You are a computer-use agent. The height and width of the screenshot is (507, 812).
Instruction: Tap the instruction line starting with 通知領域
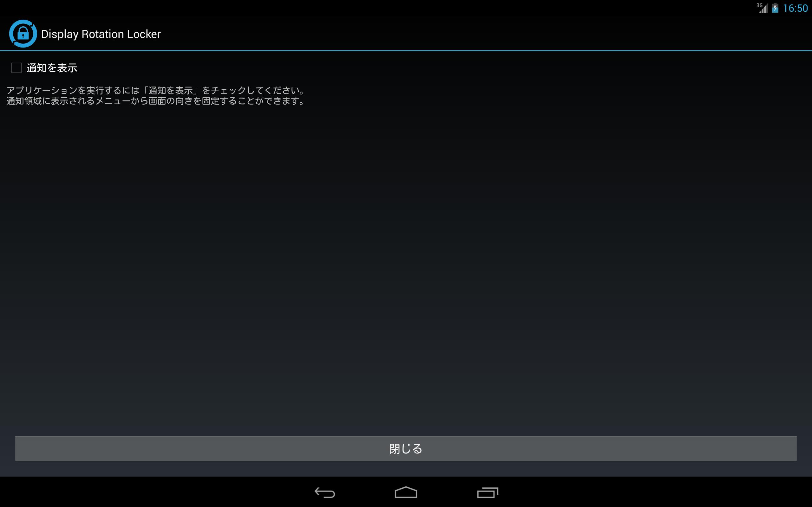coord(156,101)
